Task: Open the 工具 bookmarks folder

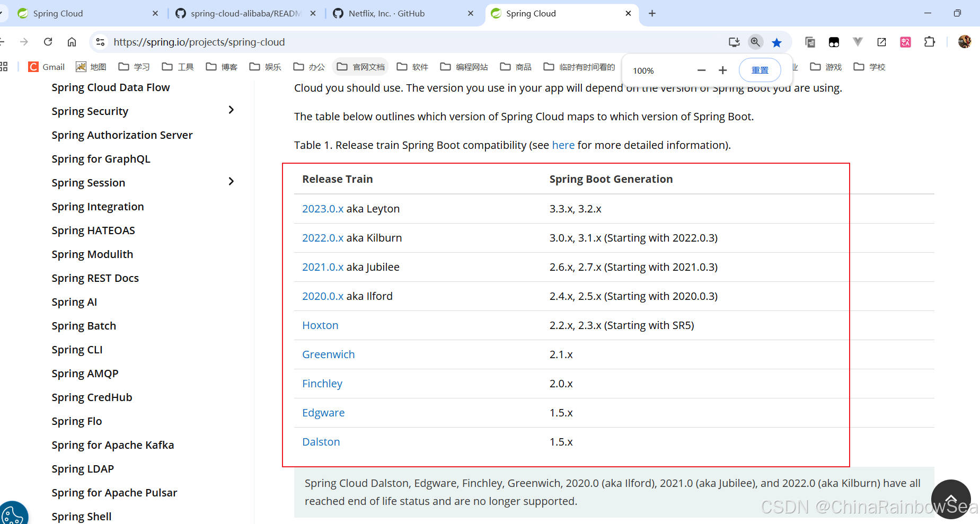Action: point(178,67)
